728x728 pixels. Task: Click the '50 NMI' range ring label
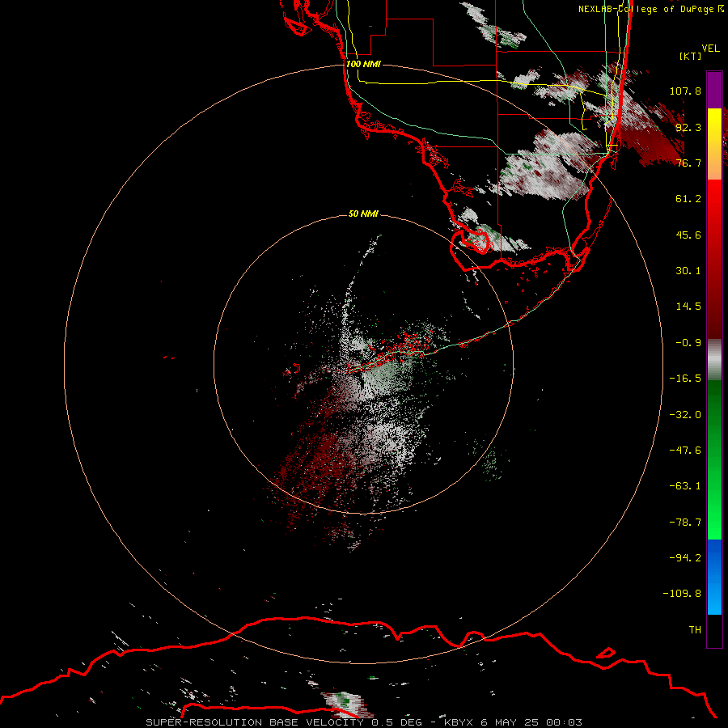click(363, 214)
